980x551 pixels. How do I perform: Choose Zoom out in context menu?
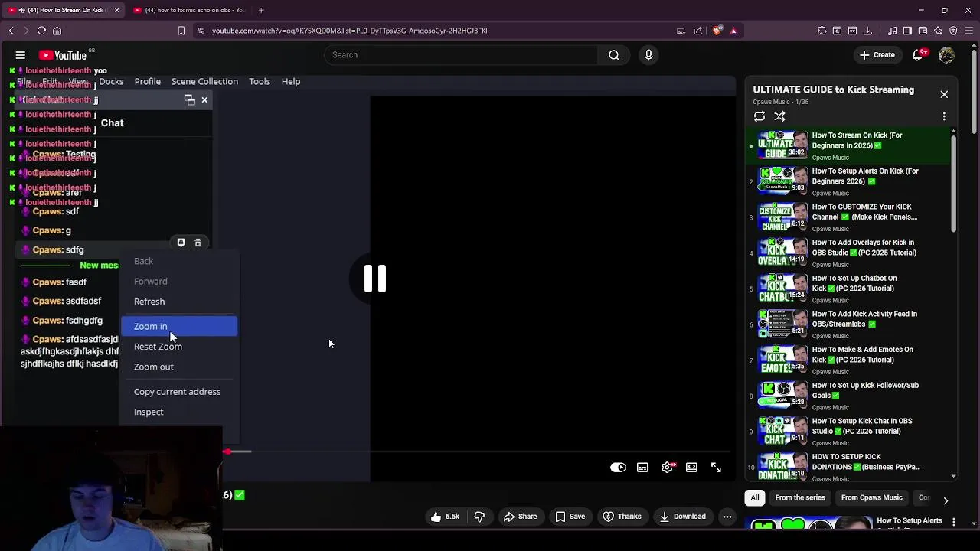pyautogui.click(x=179, y=367)
